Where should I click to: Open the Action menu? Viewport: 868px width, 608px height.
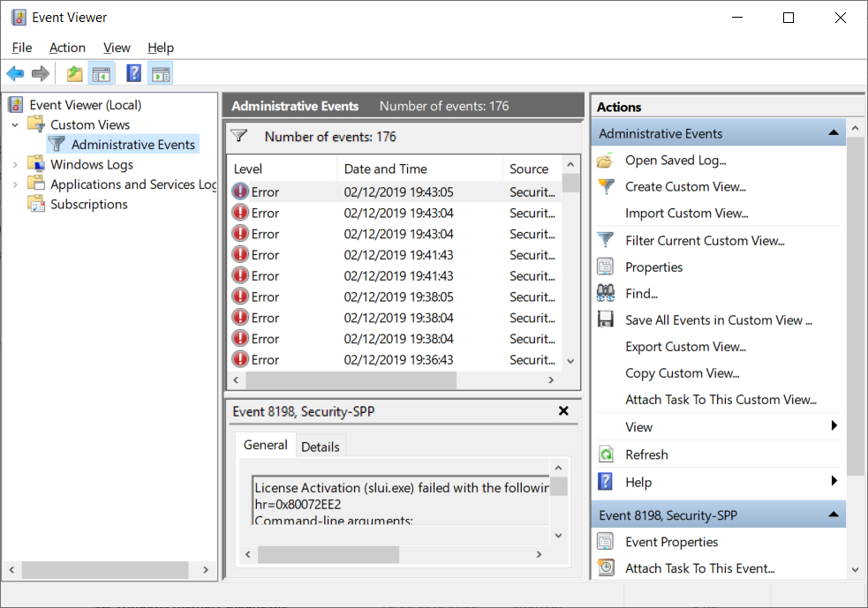(x=67, y=48)
